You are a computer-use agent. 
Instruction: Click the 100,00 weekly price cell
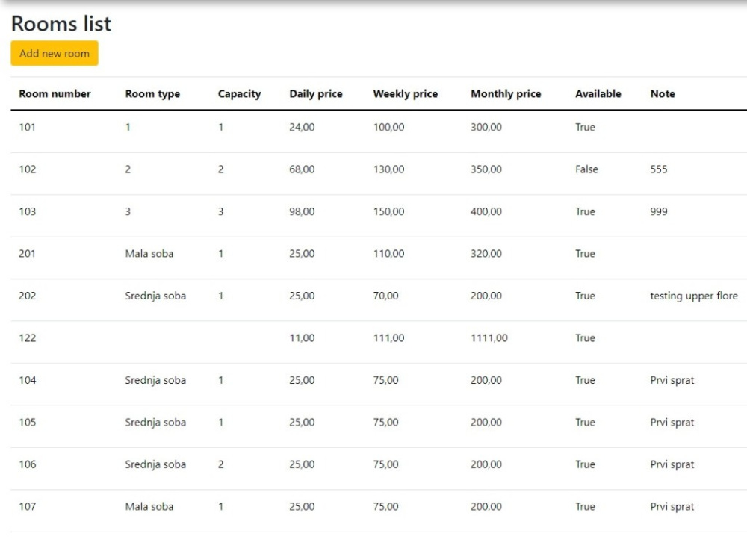tap(388, 127)
